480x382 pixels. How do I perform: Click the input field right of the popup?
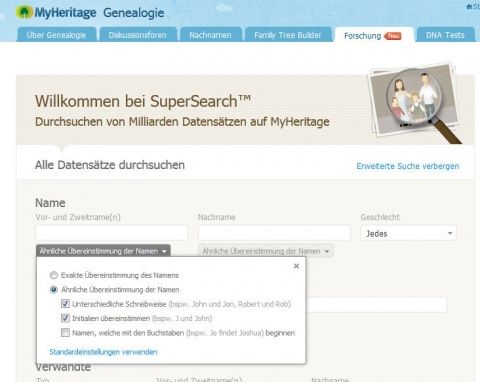[376, 305]
